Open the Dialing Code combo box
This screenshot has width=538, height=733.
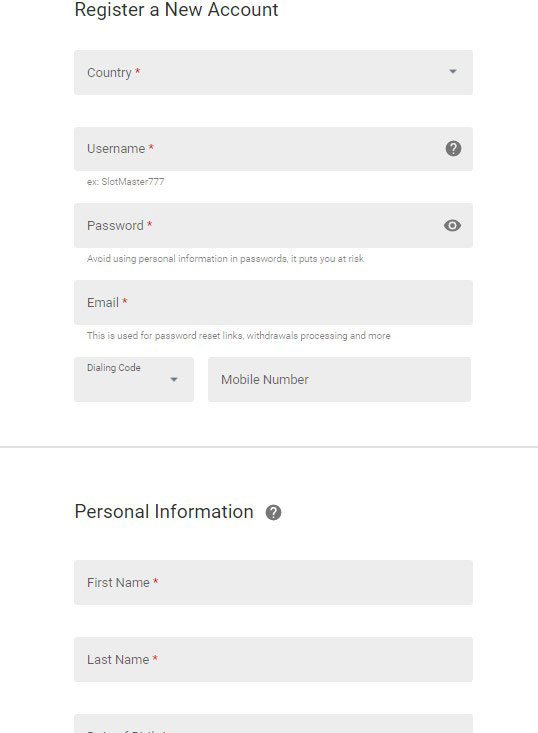[134, 380]
